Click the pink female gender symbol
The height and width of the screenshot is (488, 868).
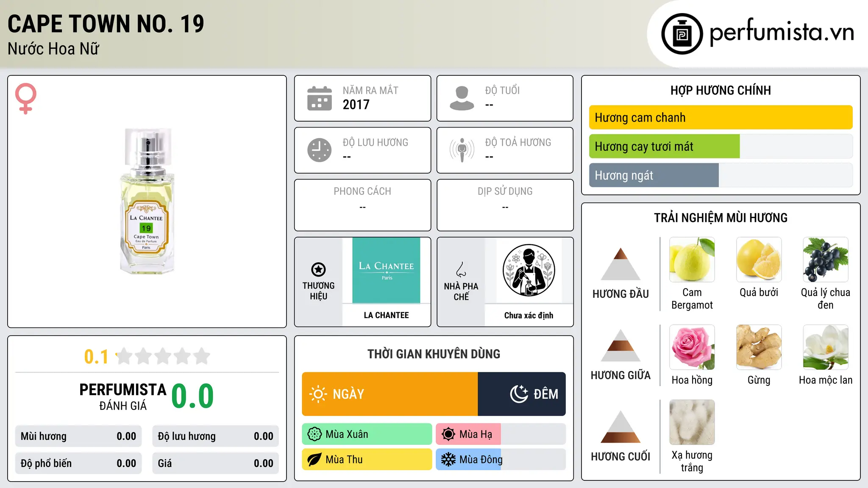tap(26, 98)
